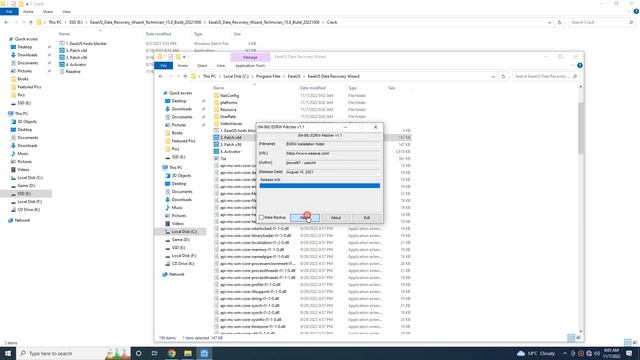
Task: Click 'Program Files' breadcrumb in front window
Action: [268, 76]
